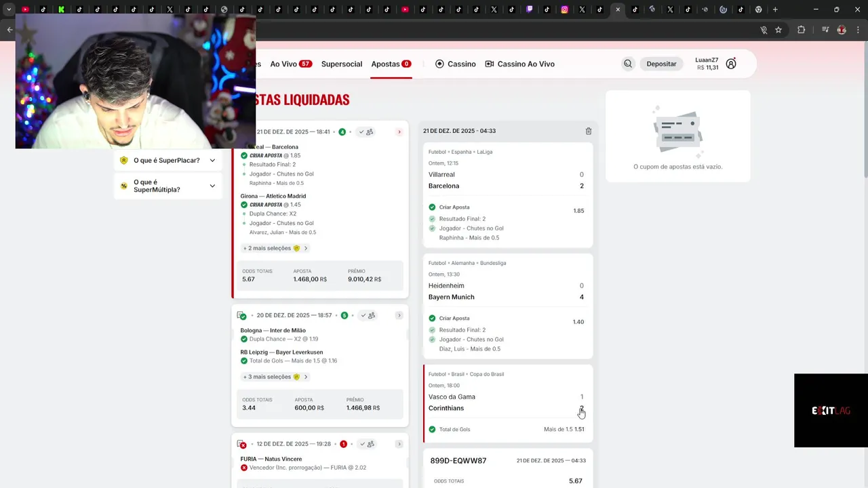Click the lost status icon on 12 DE DEZ card
The width and height of the screenshot is (868, 488).
tap(242, 444)
